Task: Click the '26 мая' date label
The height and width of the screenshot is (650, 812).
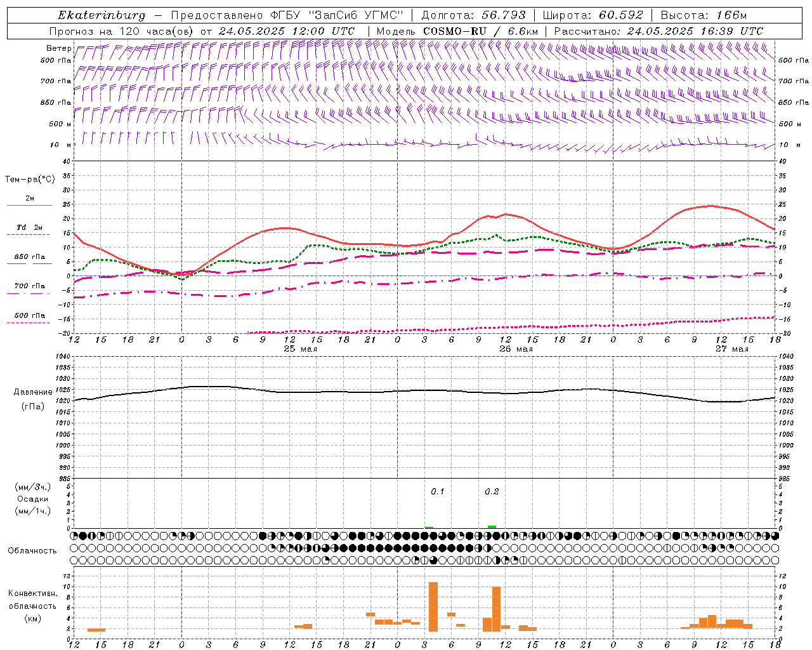Action: pyautogui.click(x=516, y=349)
